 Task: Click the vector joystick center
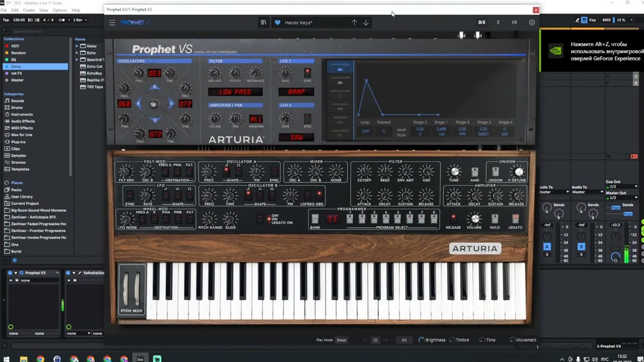154,104
